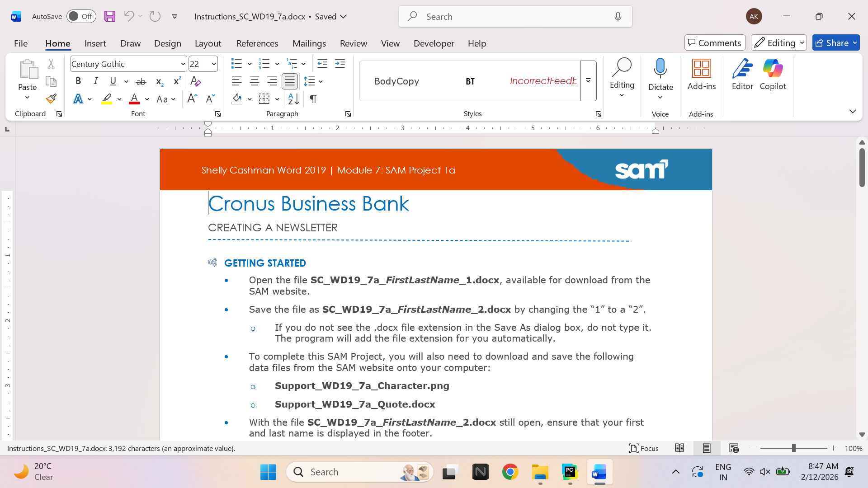This screenshot has width=868, height=488.
Task: Open the Add-ins button
Action: [x=702, y=75]
